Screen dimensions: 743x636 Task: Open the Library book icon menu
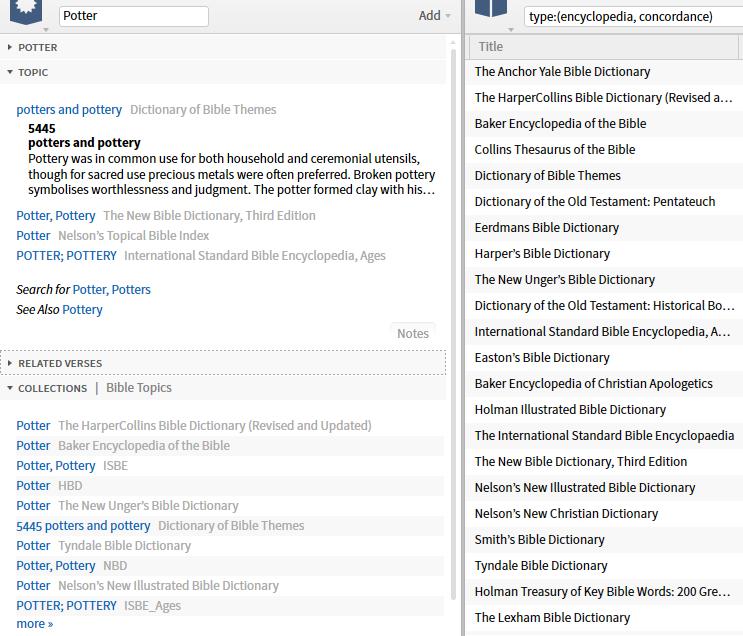click(491, 9)
